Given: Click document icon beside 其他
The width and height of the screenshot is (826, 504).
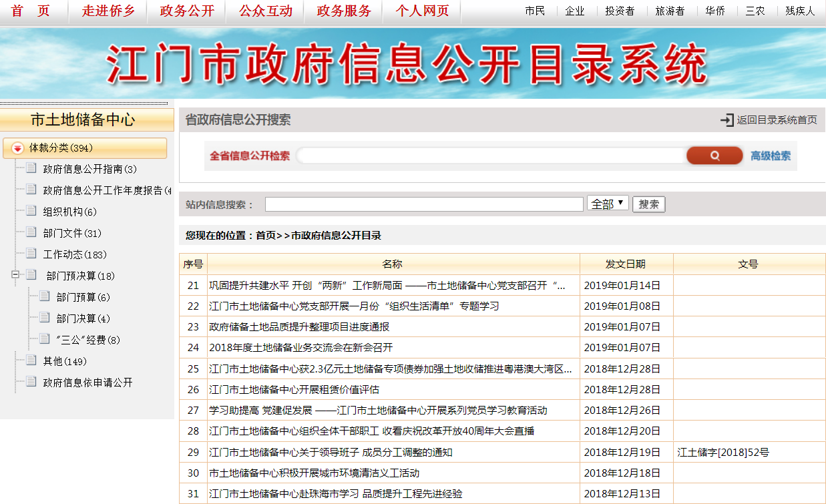Looking at the screenshot, I should coord(31,361).
